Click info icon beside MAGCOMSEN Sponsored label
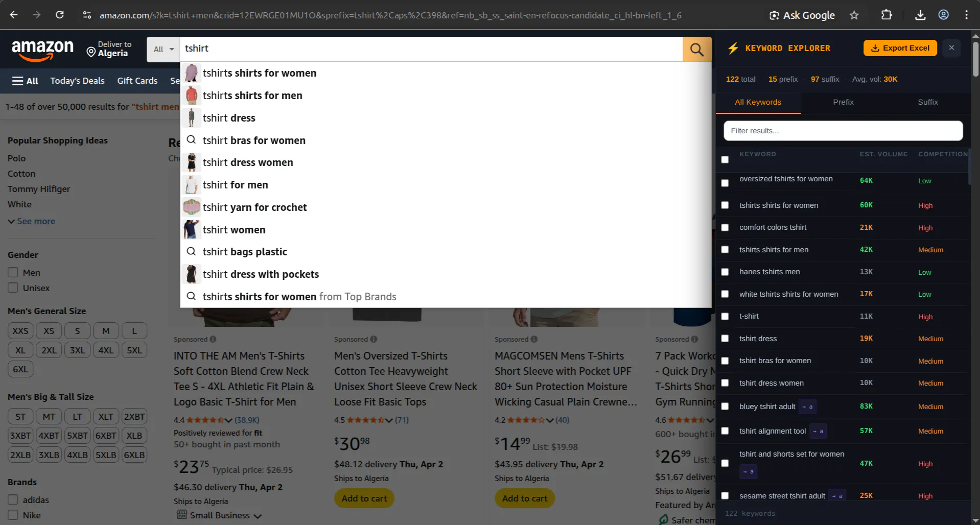980x525 pixels. coord(534,339)
